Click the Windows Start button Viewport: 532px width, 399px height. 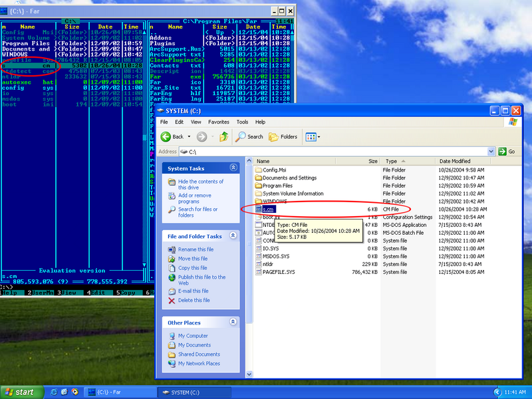pyautogui.click(x=19, y=392)
